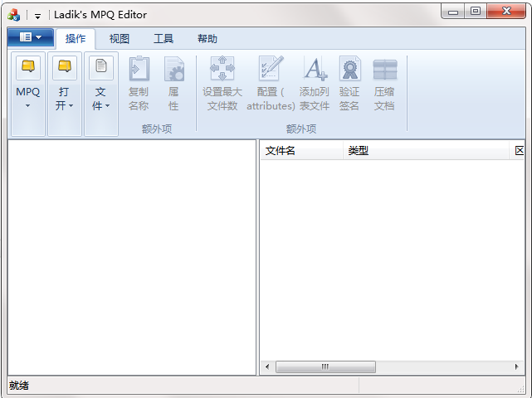Click the 文件名 column header
The image size is (532, 398).
coord(301,151)
